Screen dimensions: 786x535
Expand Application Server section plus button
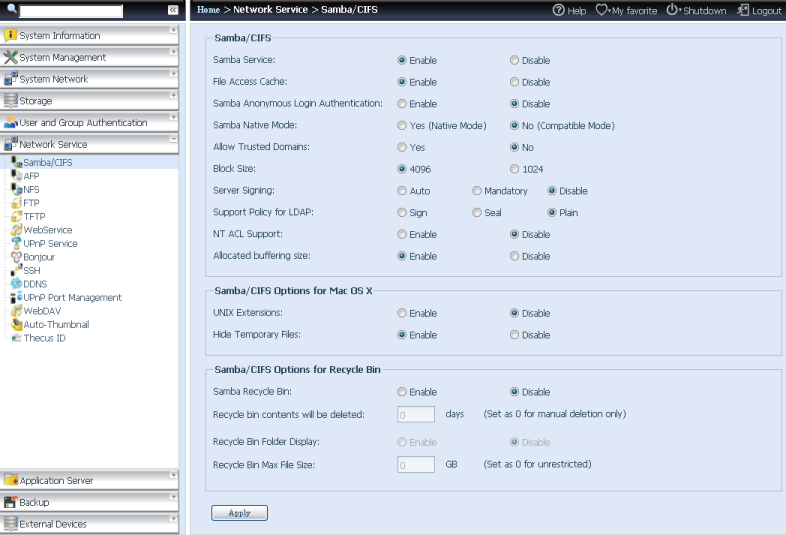[173, 474]
